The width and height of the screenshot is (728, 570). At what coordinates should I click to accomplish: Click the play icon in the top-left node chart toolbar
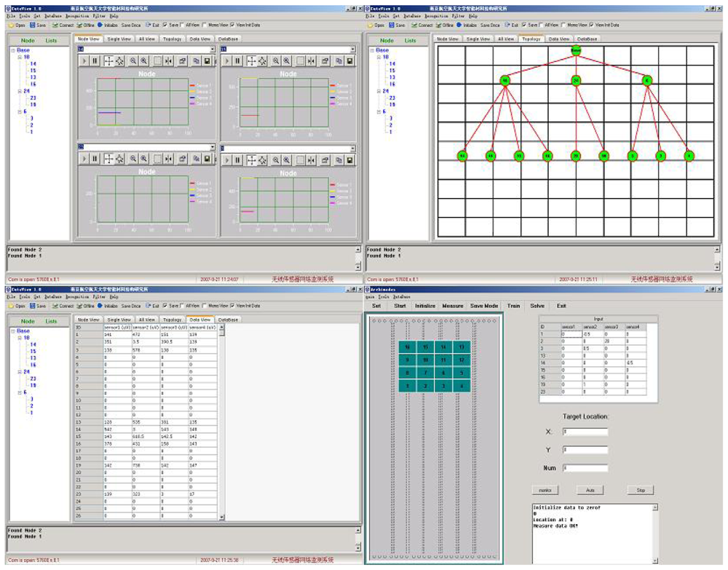pyautogui.click(x=84, y=62)
